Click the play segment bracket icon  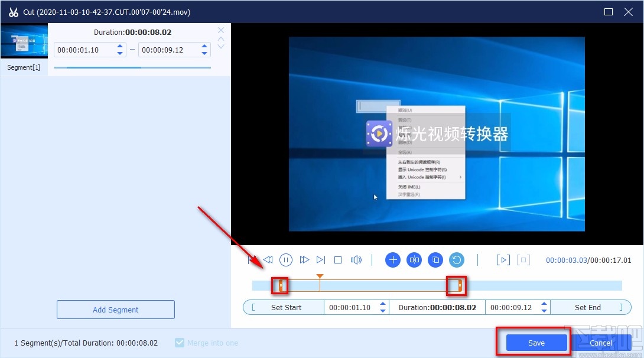pos(503,259)
